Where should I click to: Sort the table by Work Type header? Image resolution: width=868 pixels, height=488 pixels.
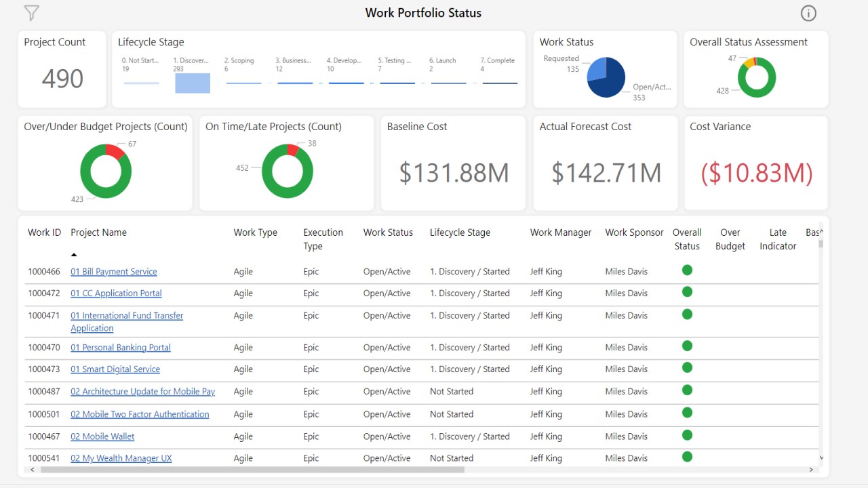pyautogui.click(x=256, y=232)
